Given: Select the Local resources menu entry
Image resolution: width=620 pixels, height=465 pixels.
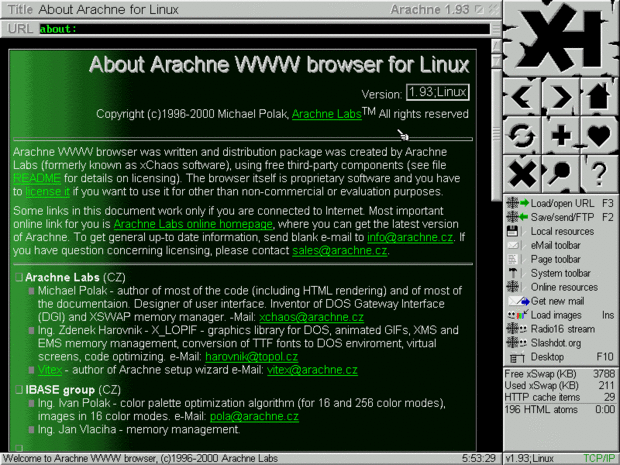Looking at the screenshot, I should tap(560, 231).
